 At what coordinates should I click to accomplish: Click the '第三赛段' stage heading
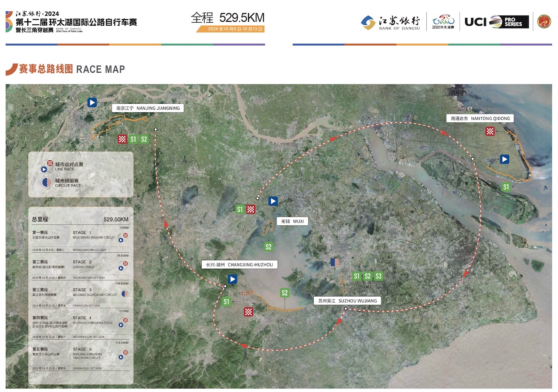point(40,290)
